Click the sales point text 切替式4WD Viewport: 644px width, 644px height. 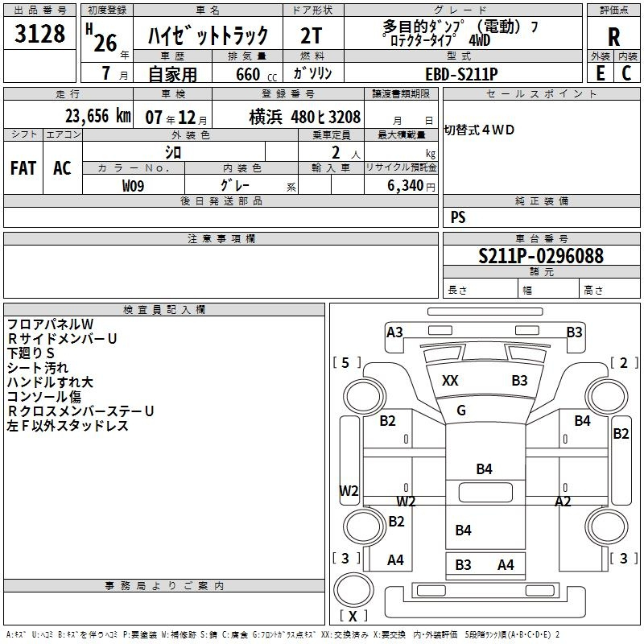(479, 130)
